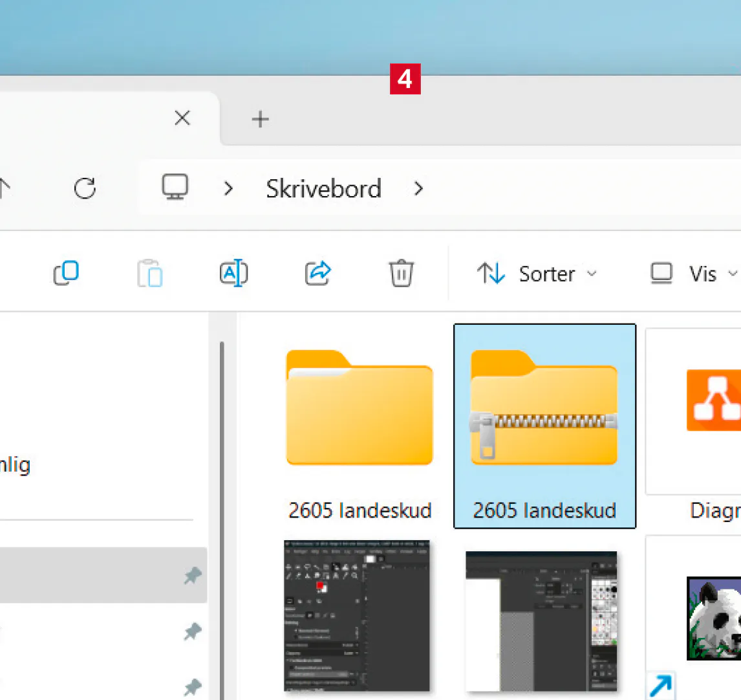The height and width of the screenshot is (700, 741).
Task: Expand the chevron right after Skrivebord
Action: pos(418,188)
